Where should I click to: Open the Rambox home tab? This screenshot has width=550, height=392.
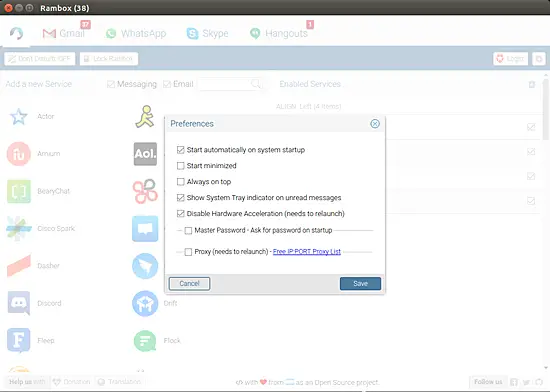[16, 34]
